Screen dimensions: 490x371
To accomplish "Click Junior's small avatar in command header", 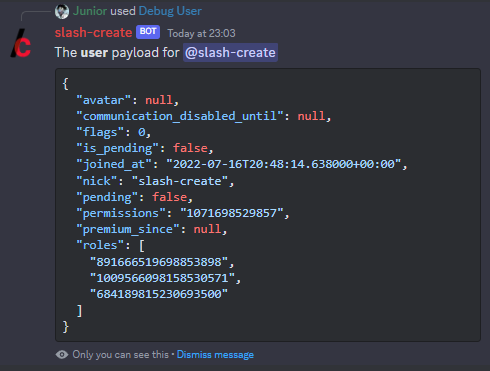I will (62, 11).
